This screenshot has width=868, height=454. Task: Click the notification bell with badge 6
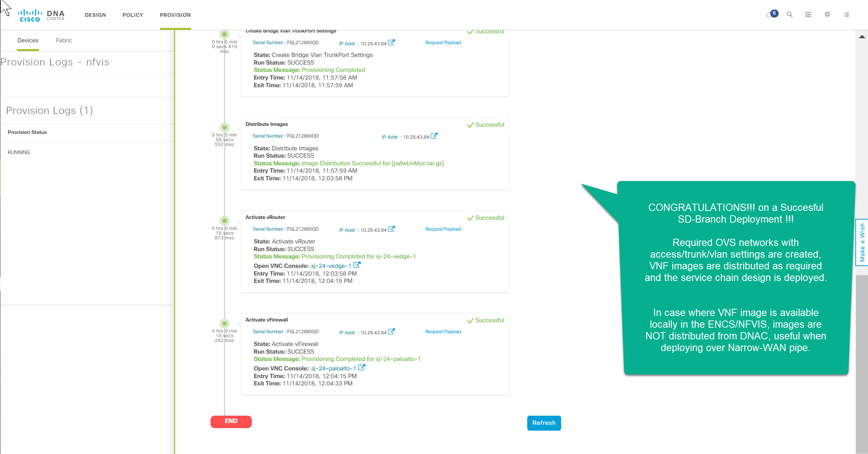tap(773, 14)
